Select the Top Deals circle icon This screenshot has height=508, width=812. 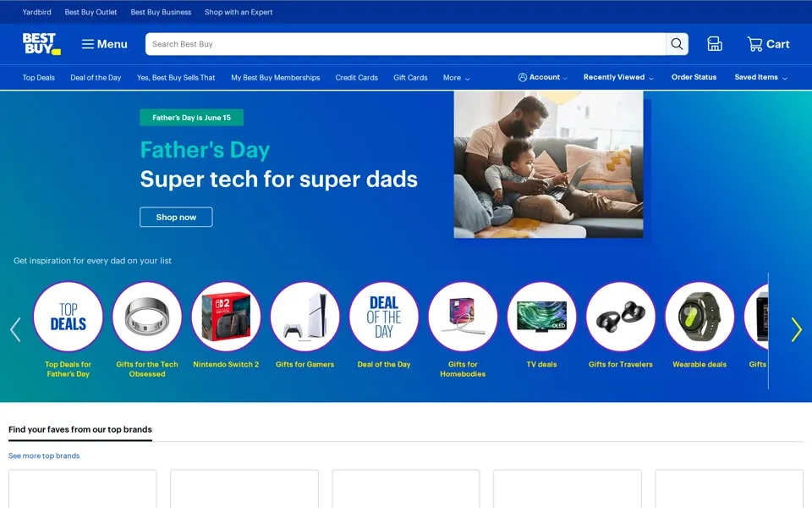point(68,317)
